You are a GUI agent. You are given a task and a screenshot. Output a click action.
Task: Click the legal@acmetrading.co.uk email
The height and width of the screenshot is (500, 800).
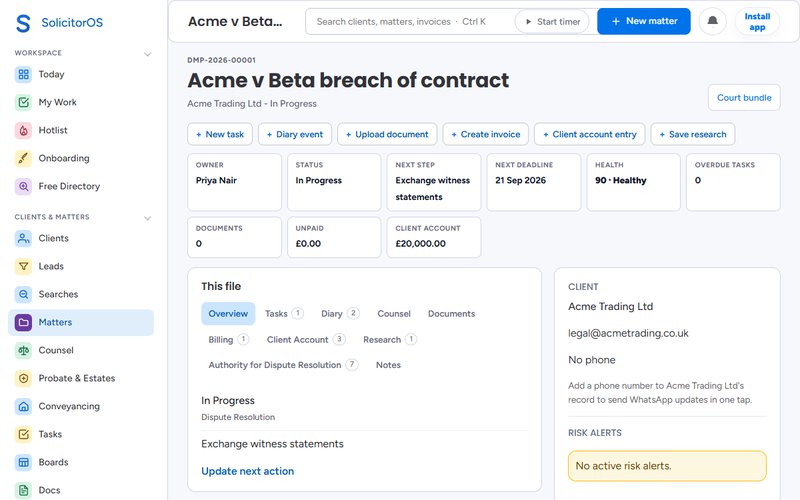pyautogui.click(x=628, y=334)
